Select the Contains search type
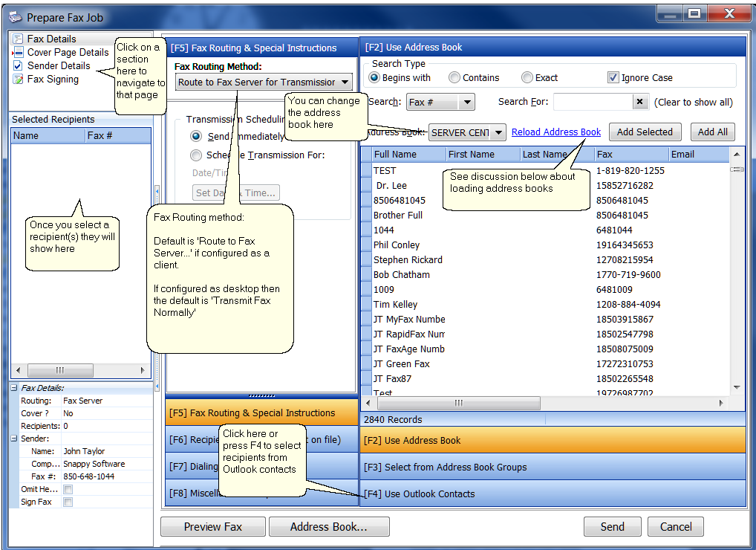Screen dimensions: 756x550 (454, 78)
